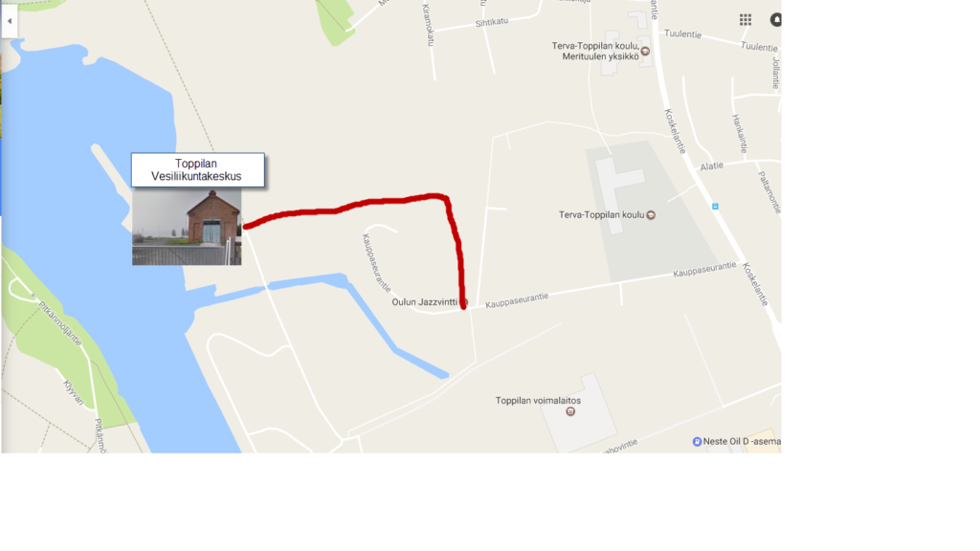Select Merituulen yksikkö school marker
This screenshot has height=551, width=980.
coord(645,52)
